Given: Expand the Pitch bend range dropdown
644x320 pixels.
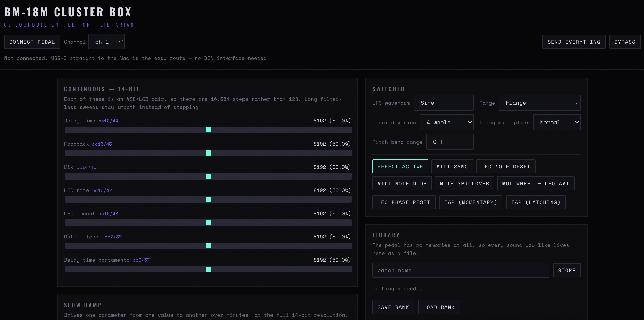Looking at the screenshot, I should click(x=450, y=142).
